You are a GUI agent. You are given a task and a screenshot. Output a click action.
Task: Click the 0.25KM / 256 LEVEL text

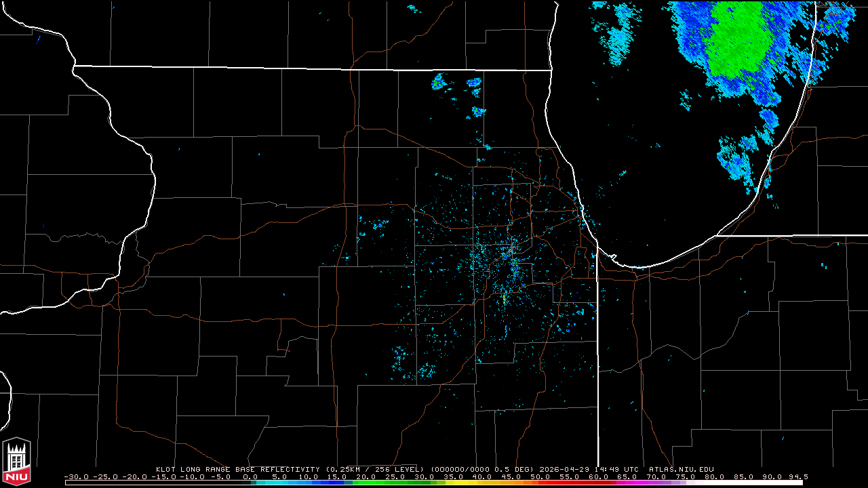pos(375,469)
